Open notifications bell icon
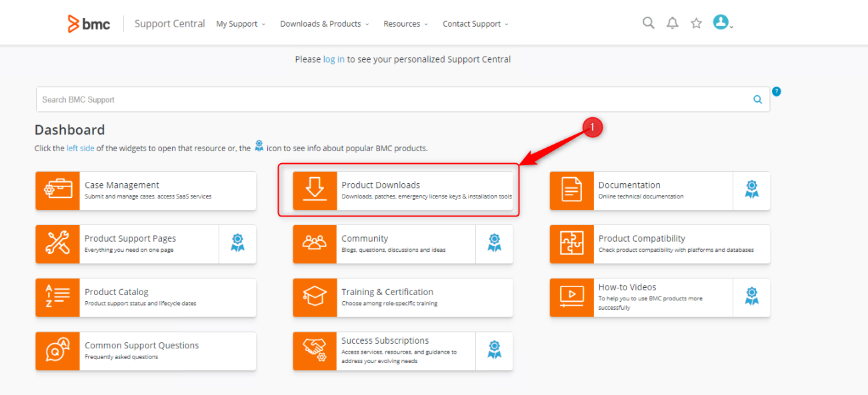Image resolution: width=868 pixels, height=395 pixels. [x=673, y=23]
